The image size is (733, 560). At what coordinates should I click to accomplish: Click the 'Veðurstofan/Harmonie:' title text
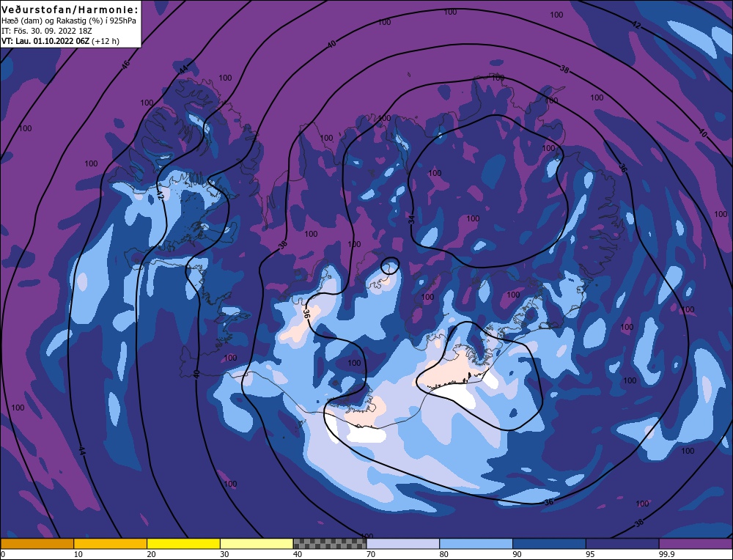coord(70,10)
